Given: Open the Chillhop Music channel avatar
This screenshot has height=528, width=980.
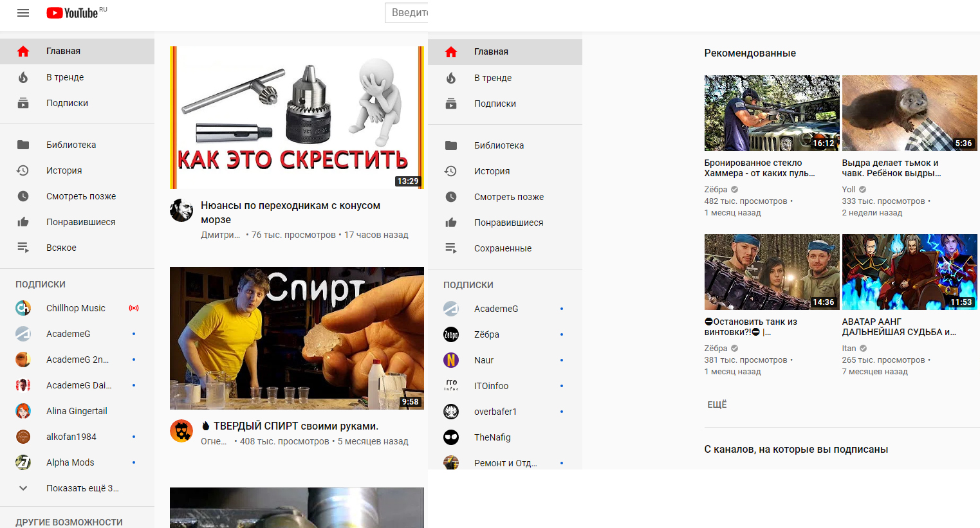Looking at the screenshot, I should (23, 308).
